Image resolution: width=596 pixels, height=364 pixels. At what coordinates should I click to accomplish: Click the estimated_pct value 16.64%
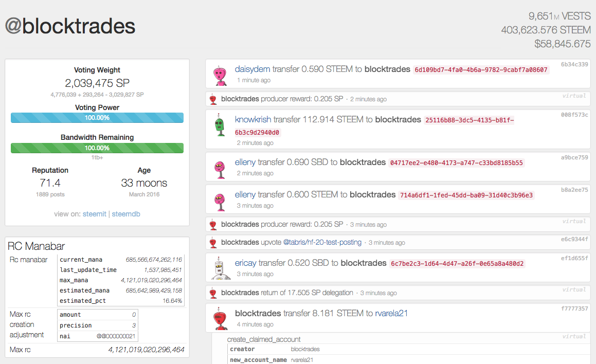pyautogui.click(x=172, y=301)
